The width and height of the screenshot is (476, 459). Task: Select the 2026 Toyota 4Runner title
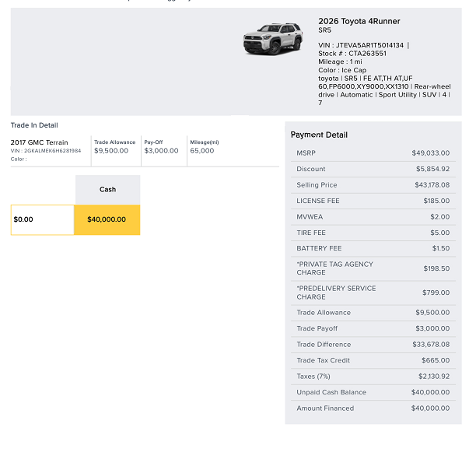pyautogui.click(x=359, y=21)
